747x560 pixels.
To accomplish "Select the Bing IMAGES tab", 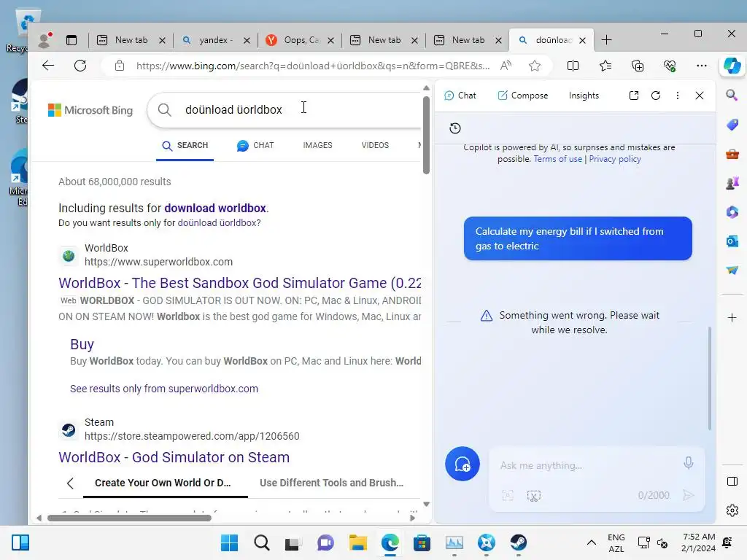I will click(x=317, y=145).
